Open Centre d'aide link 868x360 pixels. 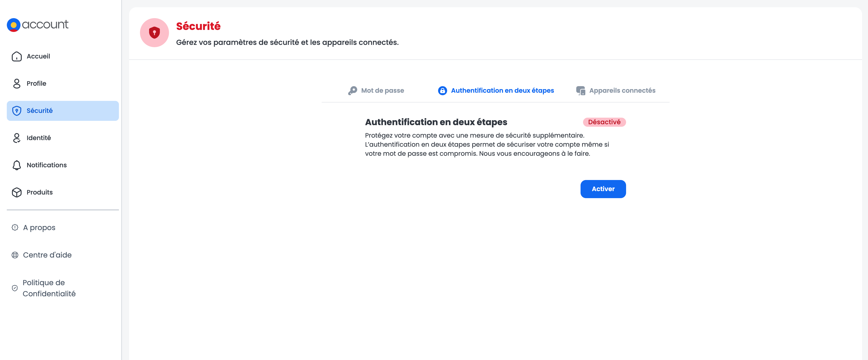[x=47, y=255]
